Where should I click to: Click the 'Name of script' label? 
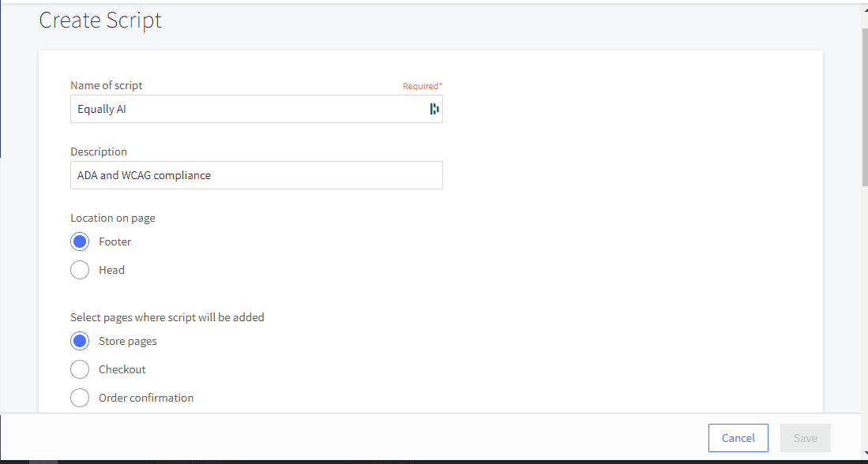(107, 85)
